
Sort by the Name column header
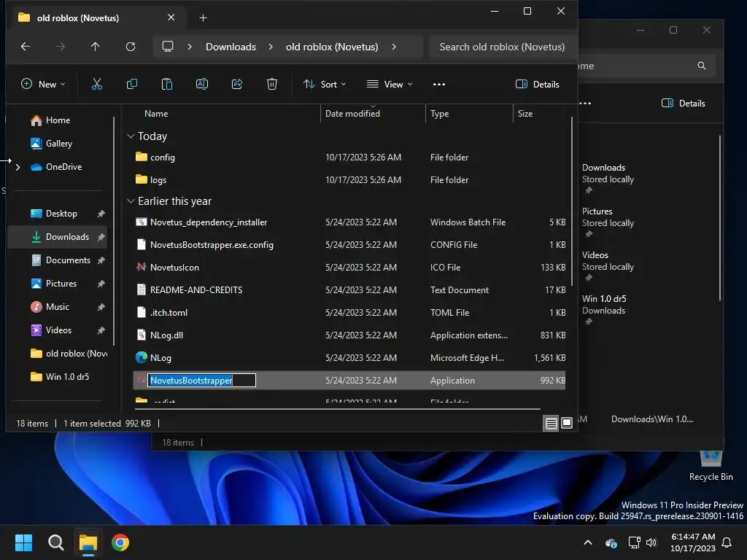click(x=156, y=114)
